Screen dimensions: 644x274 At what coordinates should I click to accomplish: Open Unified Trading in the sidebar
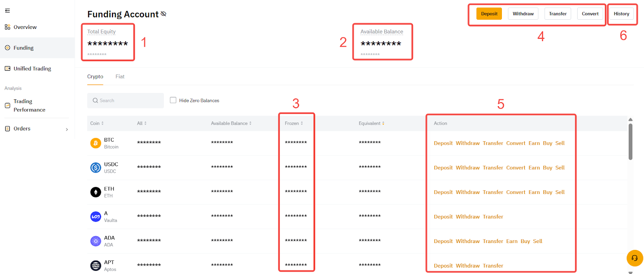32,69
